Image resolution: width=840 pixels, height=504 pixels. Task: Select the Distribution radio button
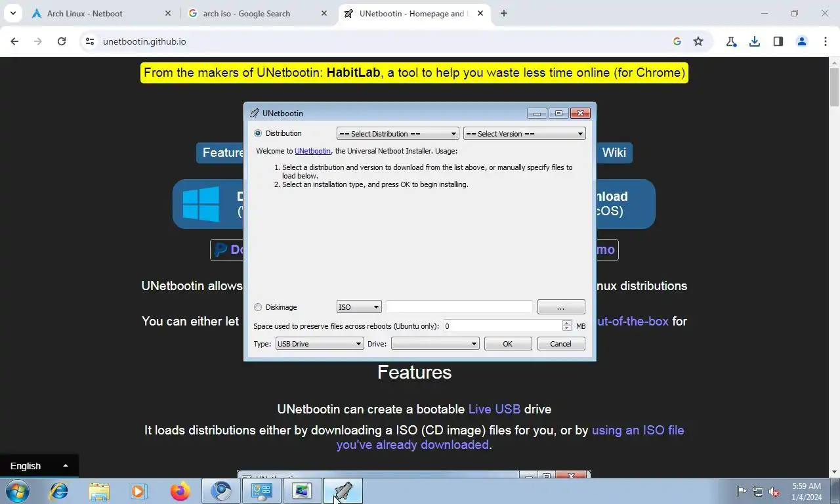point(258,133)
